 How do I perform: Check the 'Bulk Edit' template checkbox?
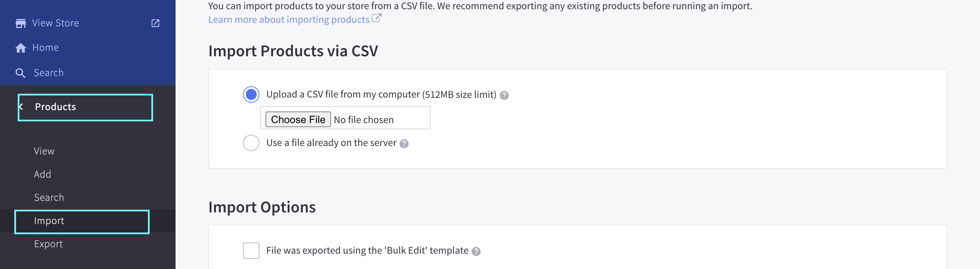251,251
